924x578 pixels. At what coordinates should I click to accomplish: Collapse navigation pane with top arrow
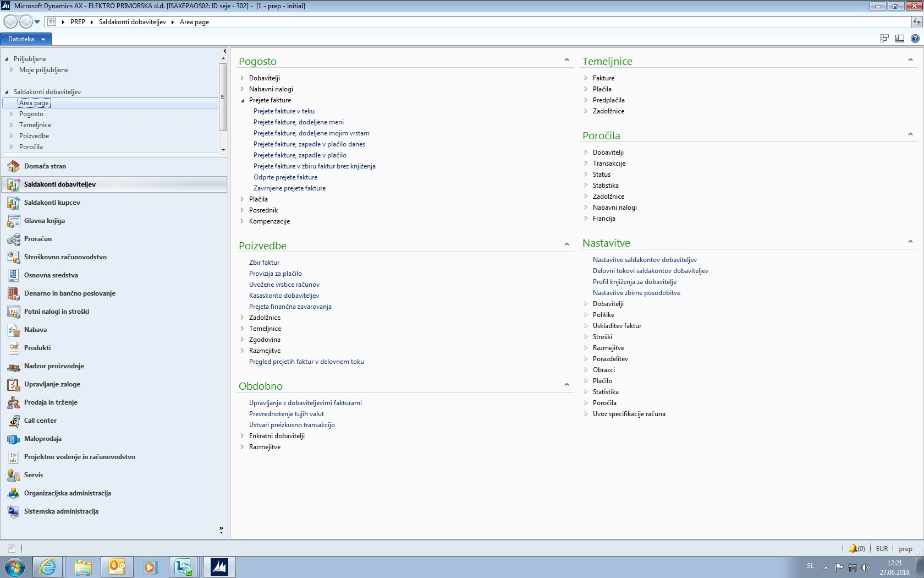click(x=224, y=51)
